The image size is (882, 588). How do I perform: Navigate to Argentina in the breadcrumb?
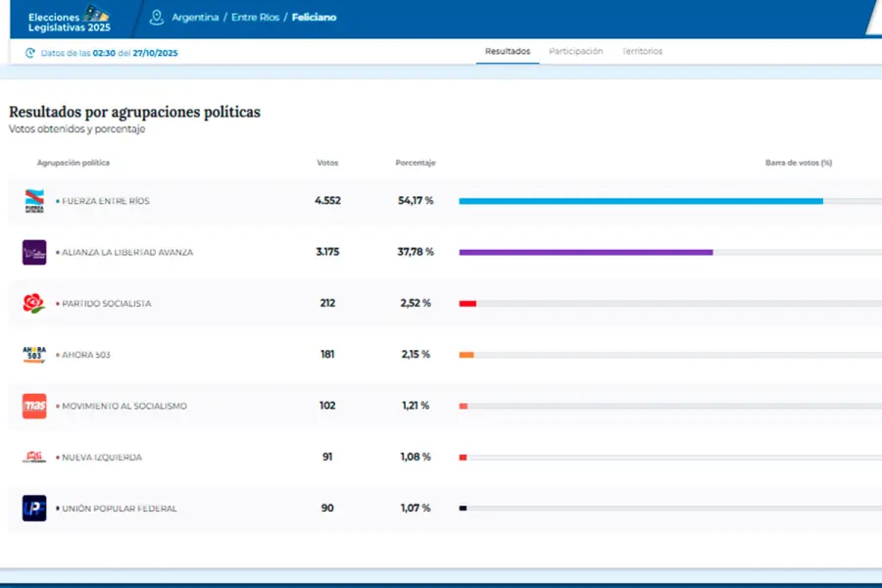point(195,18)
